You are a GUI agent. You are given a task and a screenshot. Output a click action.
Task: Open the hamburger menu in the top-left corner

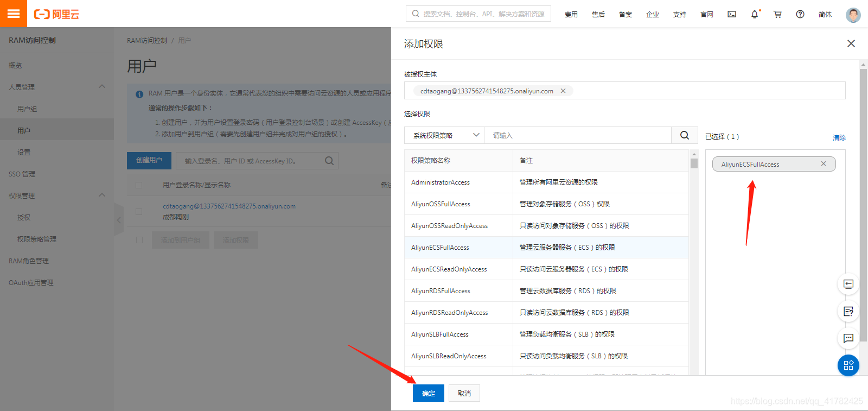pyautogui.click(x=14, y=14)
